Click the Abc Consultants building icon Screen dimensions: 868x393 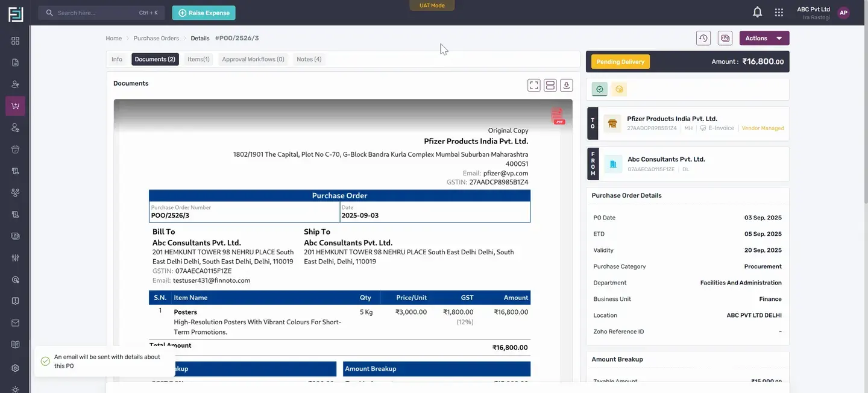click(613, 164)
